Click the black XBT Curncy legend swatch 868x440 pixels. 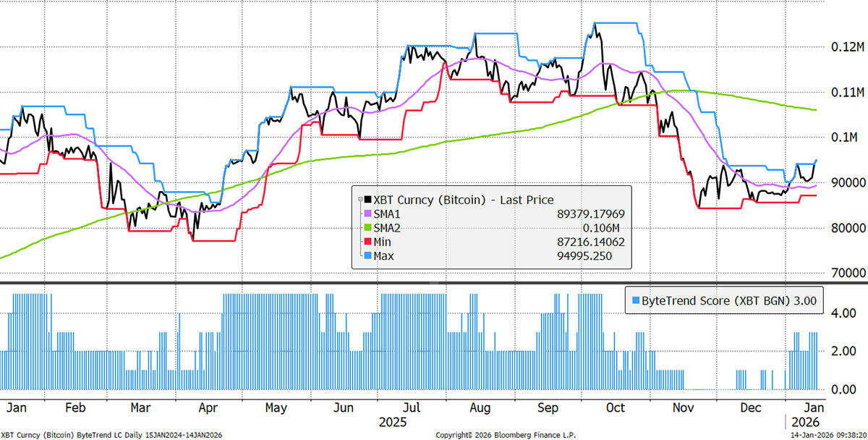click(368, 200)
